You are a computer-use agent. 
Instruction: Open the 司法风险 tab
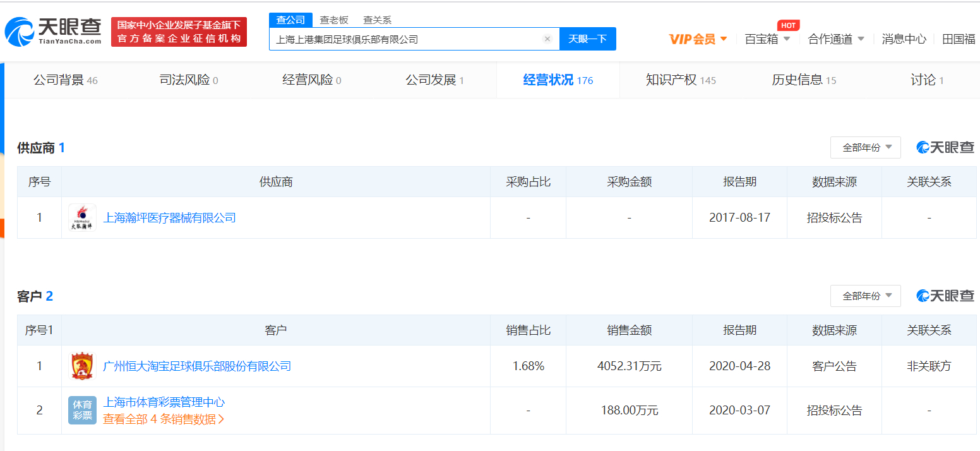189,80
